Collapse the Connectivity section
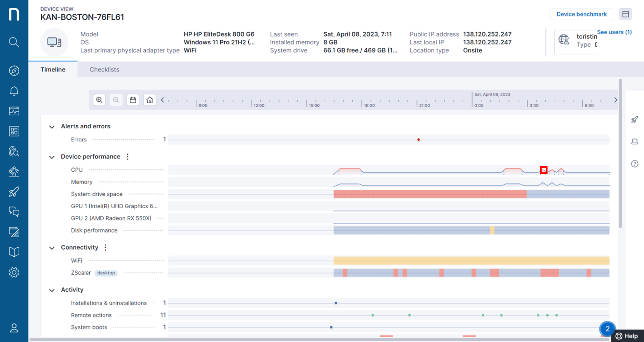This screenshot has height=342, width=644. [52, 248]
